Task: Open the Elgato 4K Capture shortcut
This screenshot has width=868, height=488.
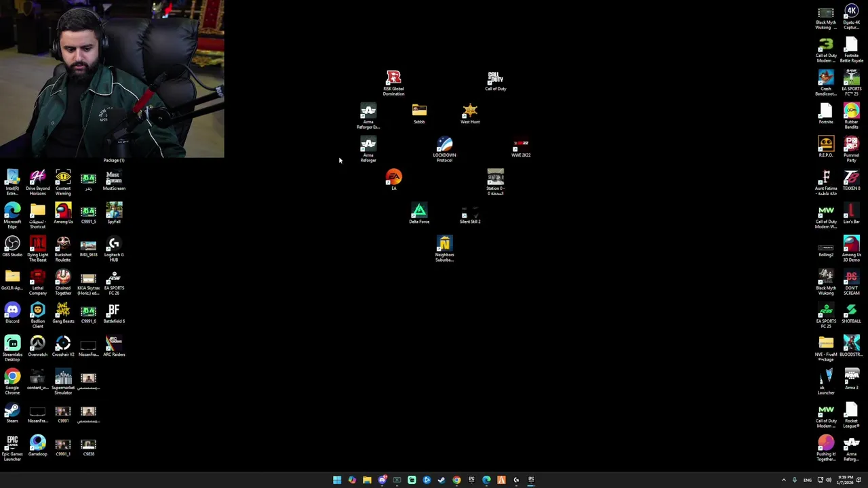Action: click(x=851, y=17)
